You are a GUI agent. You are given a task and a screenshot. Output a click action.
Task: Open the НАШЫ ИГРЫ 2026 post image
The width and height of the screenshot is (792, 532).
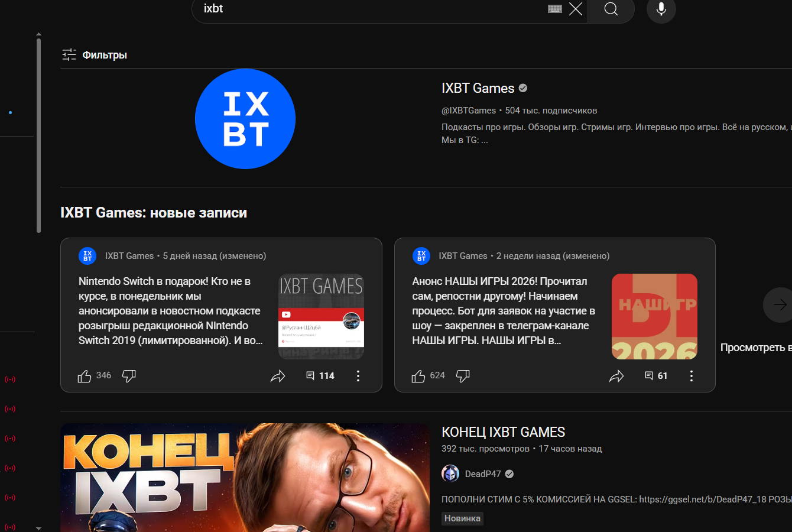coord(654,316)
